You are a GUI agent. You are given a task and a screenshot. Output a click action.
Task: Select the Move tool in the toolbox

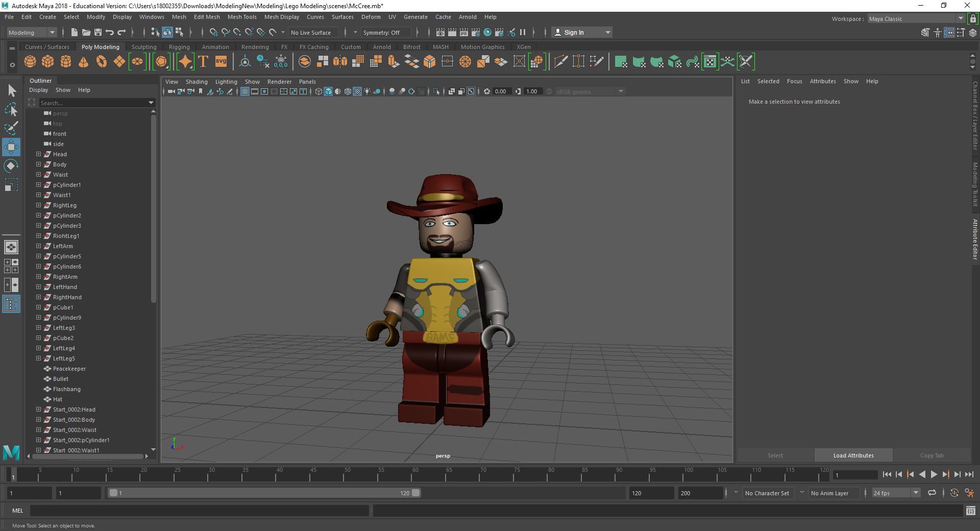coord(11,147)
